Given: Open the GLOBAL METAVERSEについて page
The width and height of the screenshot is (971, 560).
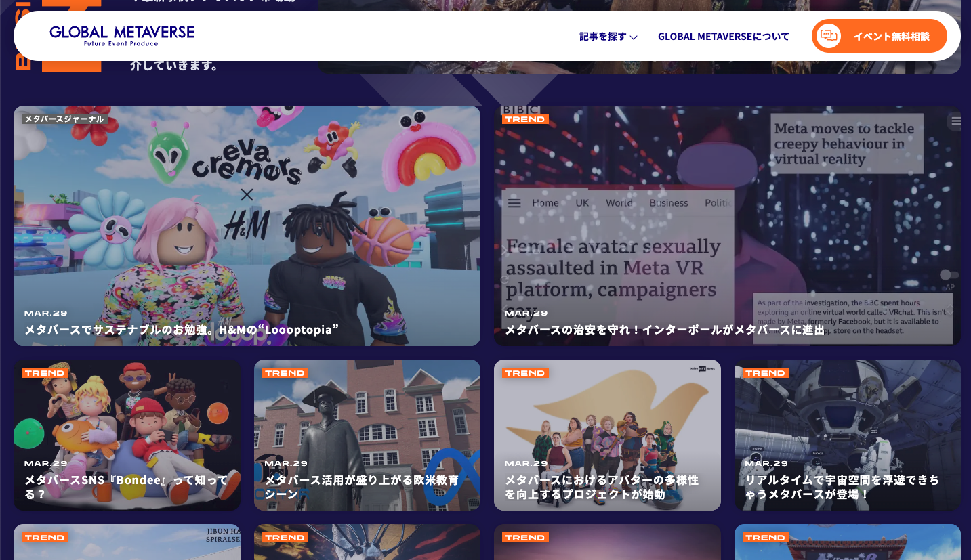Looking at the screenshot, I should 723,37.
